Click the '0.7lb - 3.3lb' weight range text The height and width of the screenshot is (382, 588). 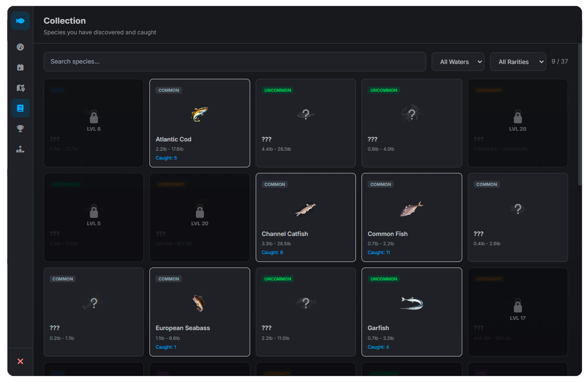coord(381,338)
